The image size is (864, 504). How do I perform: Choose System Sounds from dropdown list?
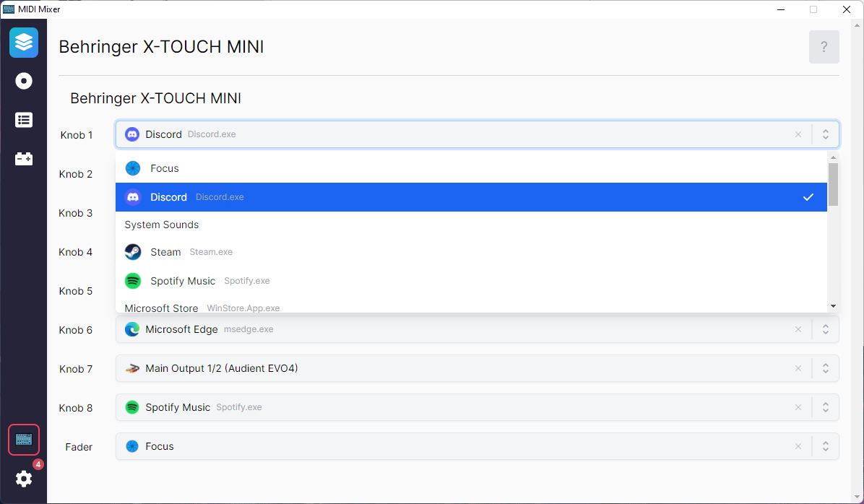pyautogui.click(x=471, y=225)
